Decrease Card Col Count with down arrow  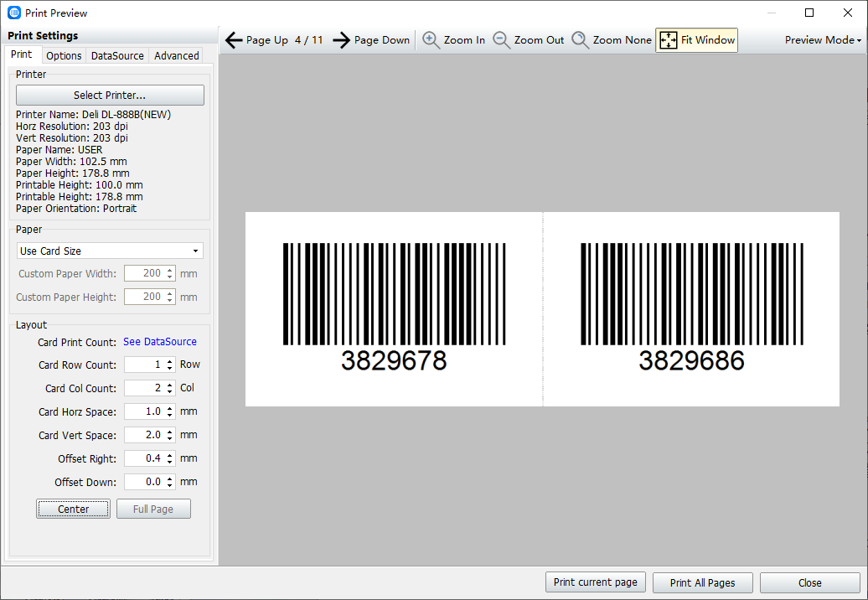pos(170,392)
